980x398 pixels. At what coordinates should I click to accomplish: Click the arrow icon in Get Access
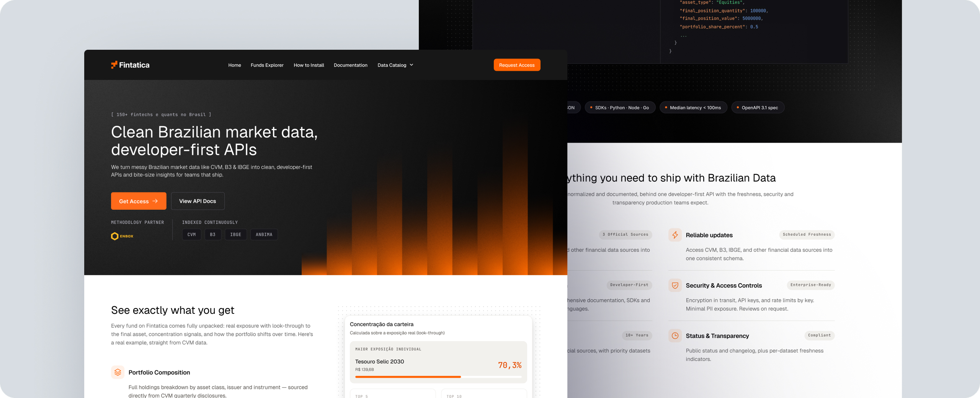click(155, 201)
